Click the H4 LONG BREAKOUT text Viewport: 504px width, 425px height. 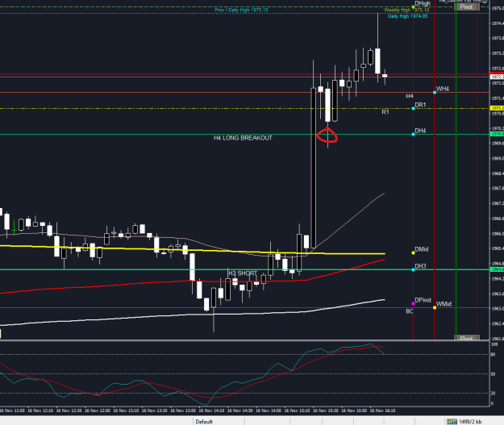243,138
